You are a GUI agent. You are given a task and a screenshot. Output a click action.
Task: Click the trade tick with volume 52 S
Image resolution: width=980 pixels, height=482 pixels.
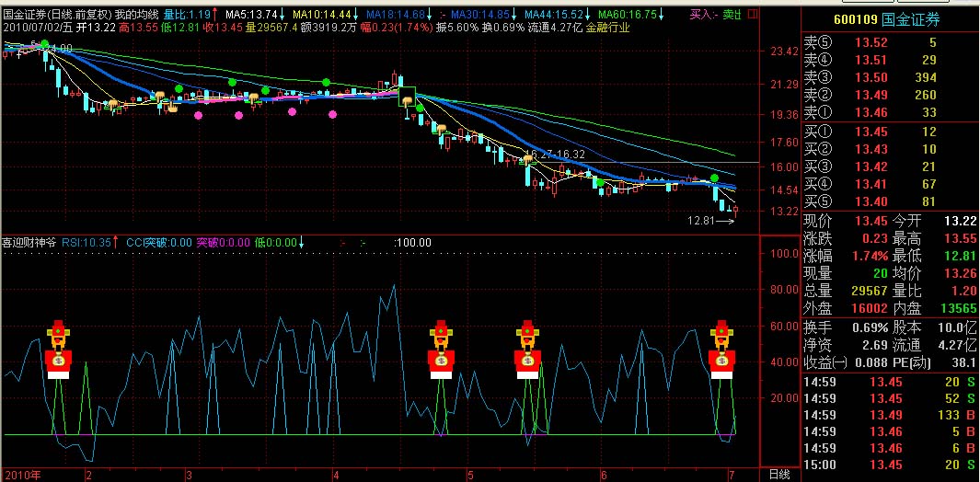pyautogui.click(x=890, y=398)
